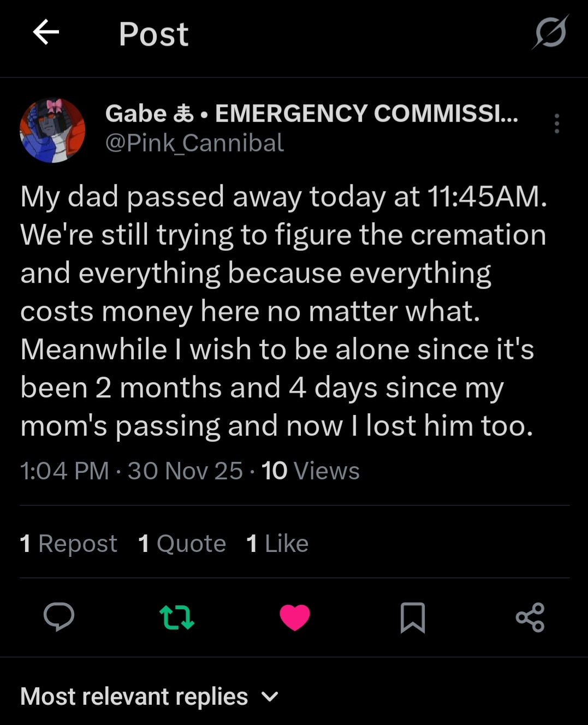Tap the Post header title
588x725 pixels.
point(153,34)
